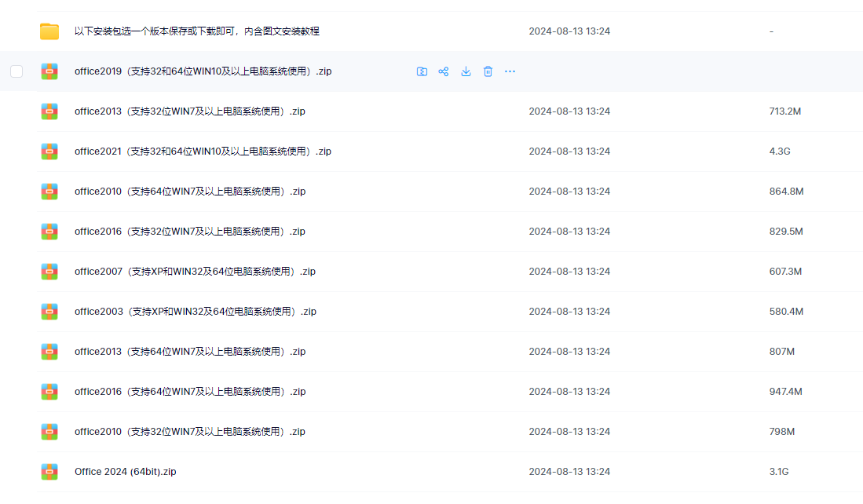Viewport: 863px width, 504px height.
Task: Click size value 947.4M
Action: [x=785, y=392]
